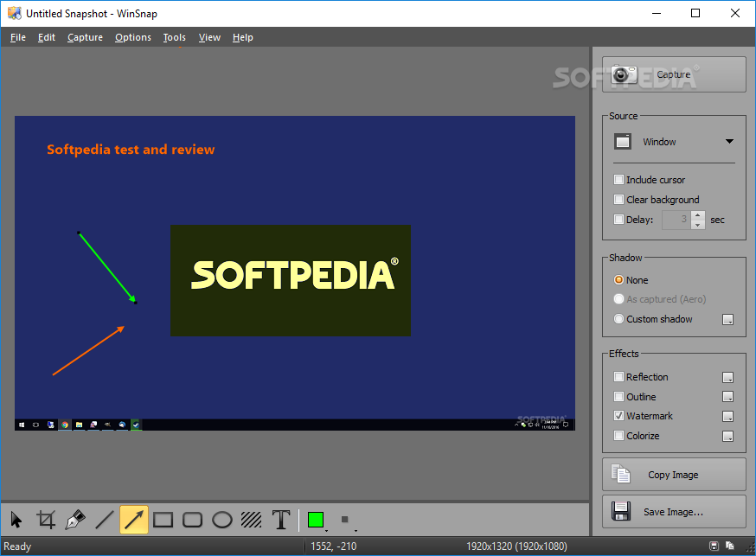756x556 pixels.
Task: Select the Line tool
Action: pos(105,520)
